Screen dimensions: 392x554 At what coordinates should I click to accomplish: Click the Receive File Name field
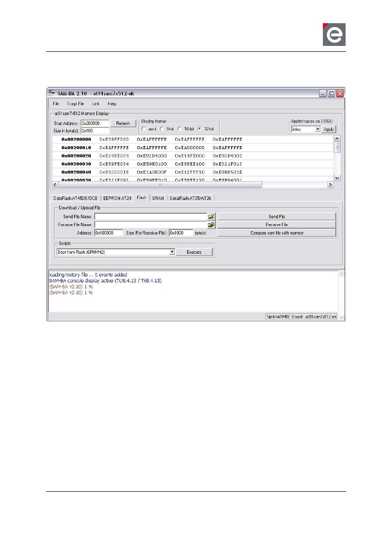pyautogui.click(x=151, y=225)
